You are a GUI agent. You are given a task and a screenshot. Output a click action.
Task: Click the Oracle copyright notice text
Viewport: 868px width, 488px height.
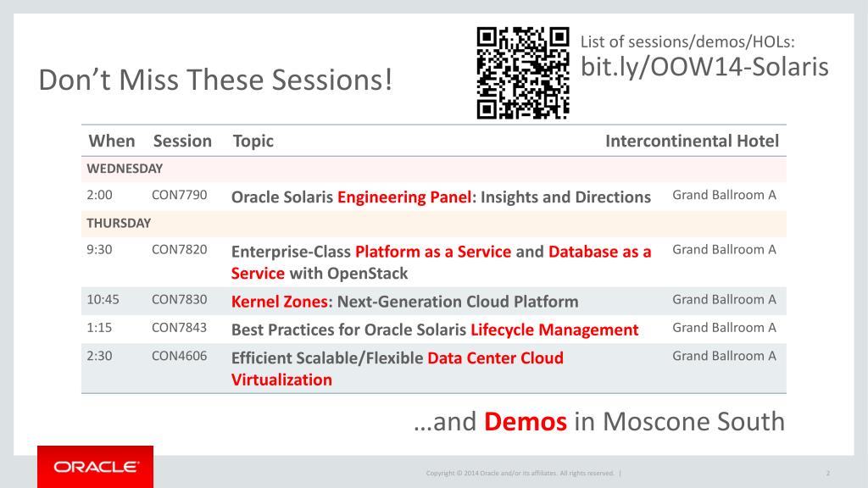click(x=520, y=473)
